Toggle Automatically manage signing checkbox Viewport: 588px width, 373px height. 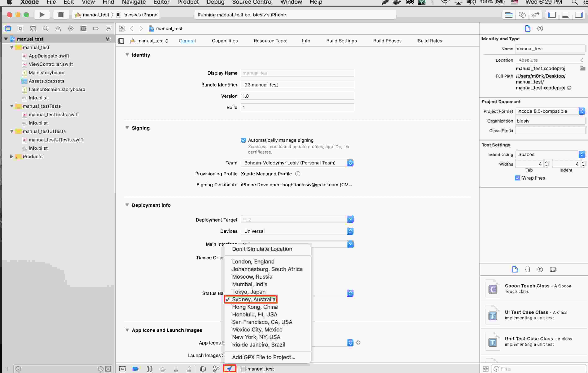point(243,140)
